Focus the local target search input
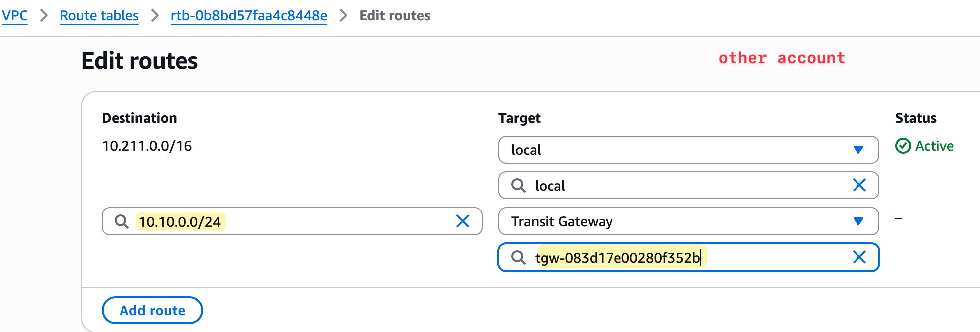980x332 pixels. pyautogui.click(x=689, y=185)
